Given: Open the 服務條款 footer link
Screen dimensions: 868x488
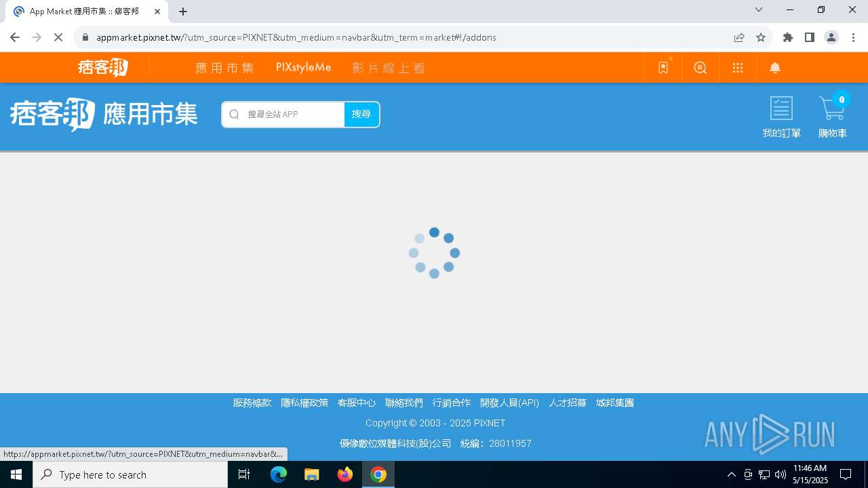Looking at the screenshot, I should (252, 403).
